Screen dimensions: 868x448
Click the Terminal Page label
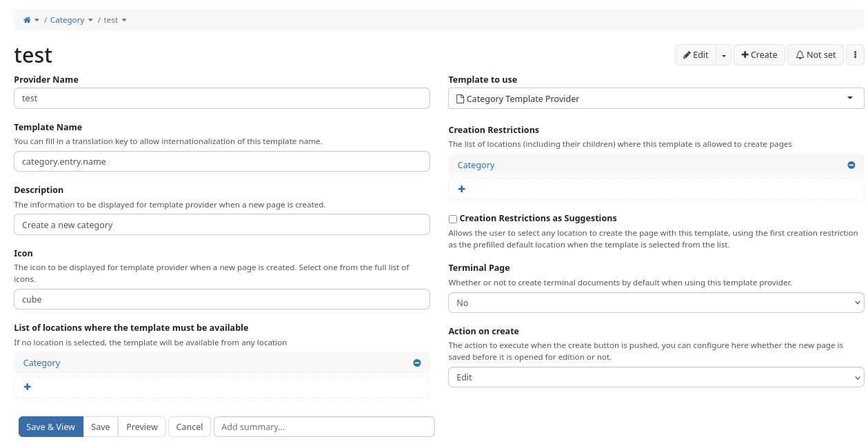pos(479,267)
